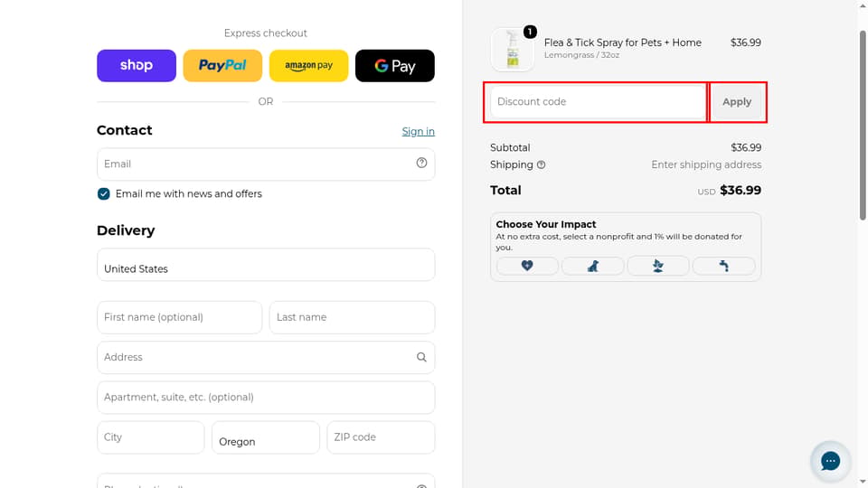Image resolution: width=868 pixels, height=488 pixels.
Task: Click the Apartment, suite, etc. field
Action: (x=266, y=398)
